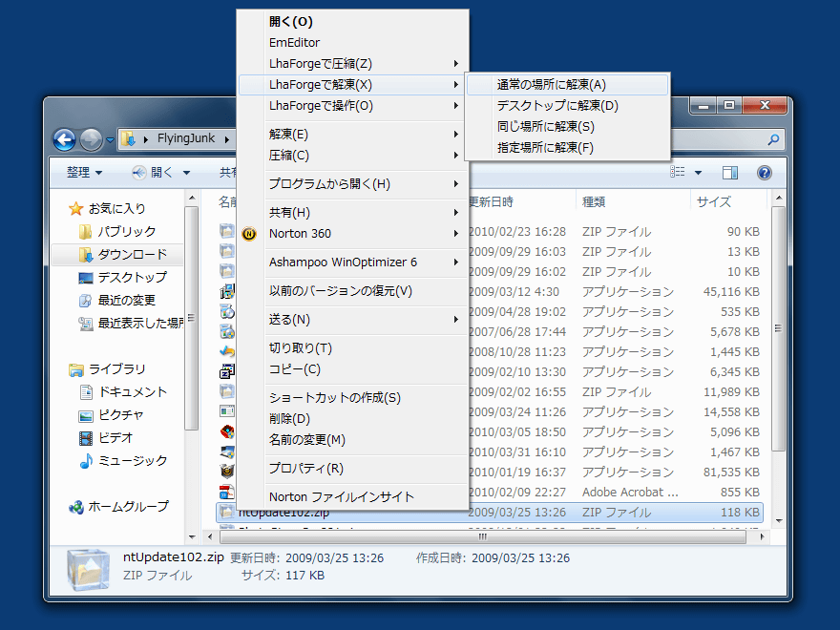Click the 開く toolbar button
The image size is (840, 630).
[x=153, y=173]
